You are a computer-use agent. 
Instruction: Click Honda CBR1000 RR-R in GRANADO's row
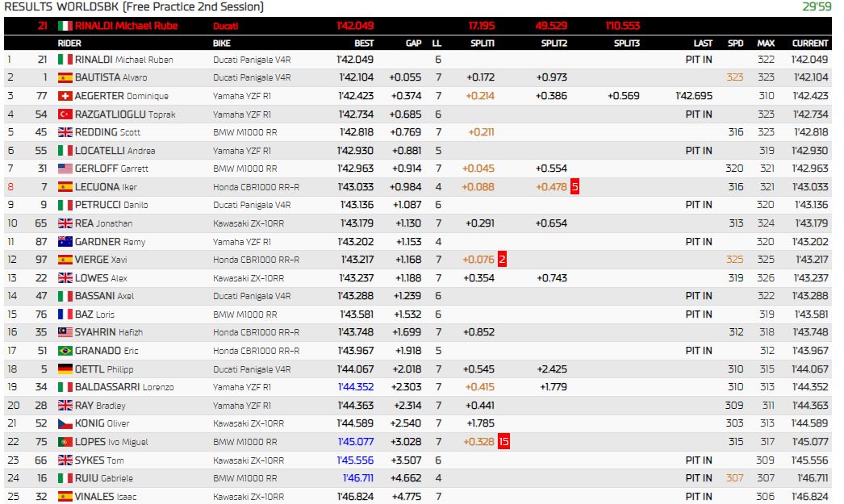click(257, 351)
